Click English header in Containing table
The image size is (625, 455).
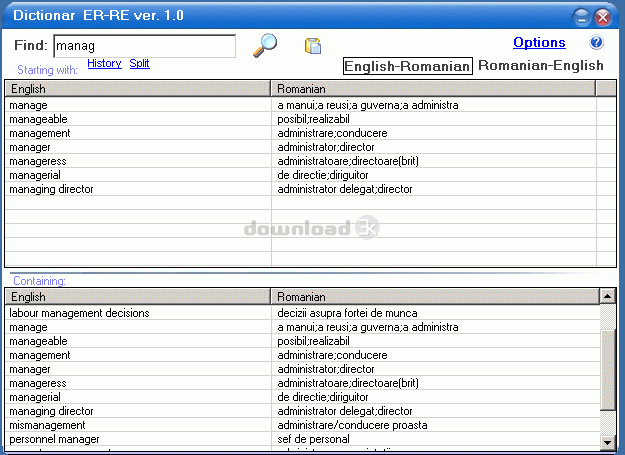click(138, 296)
